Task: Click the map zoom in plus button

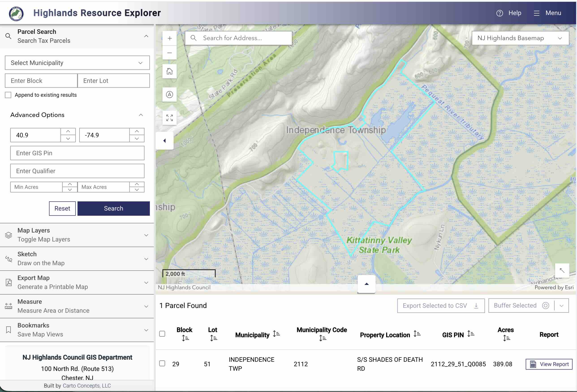Action: 170,38
